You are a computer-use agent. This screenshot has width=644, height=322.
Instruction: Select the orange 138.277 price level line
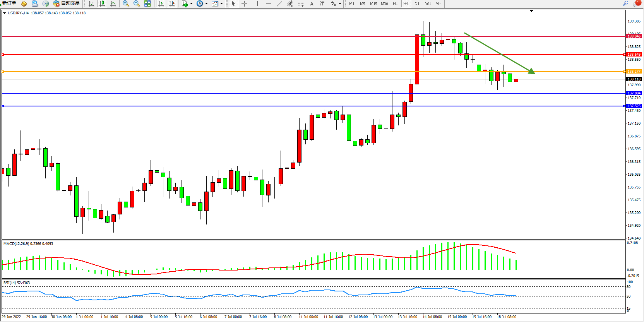pos(310,72)
